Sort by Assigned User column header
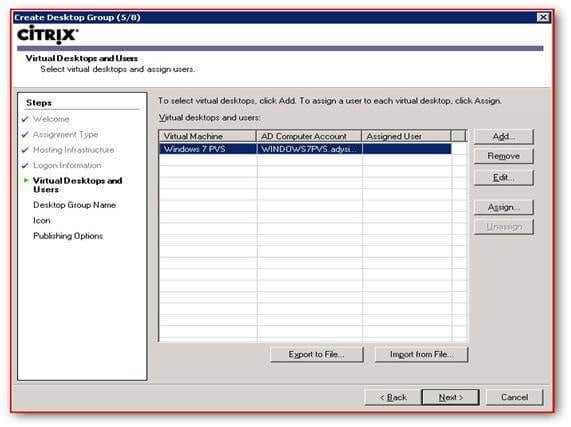571x427 pixels. tap(406, 136)
